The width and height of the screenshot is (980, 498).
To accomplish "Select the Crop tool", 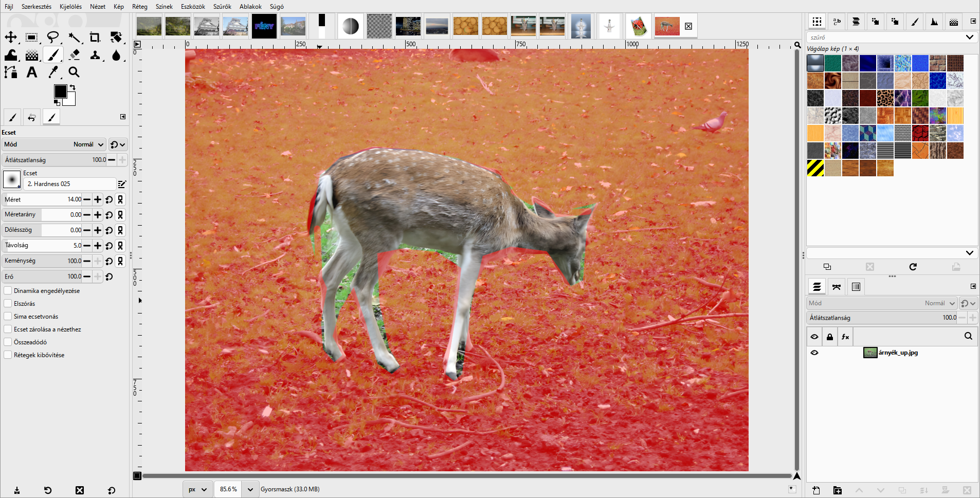I will (95, 37).
